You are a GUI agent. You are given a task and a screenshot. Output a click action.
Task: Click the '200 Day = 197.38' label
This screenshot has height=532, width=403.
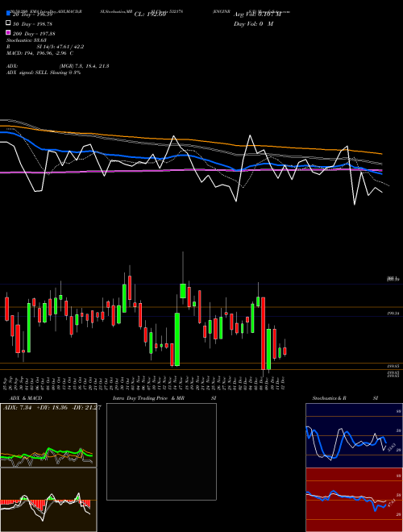click(34, 34)
